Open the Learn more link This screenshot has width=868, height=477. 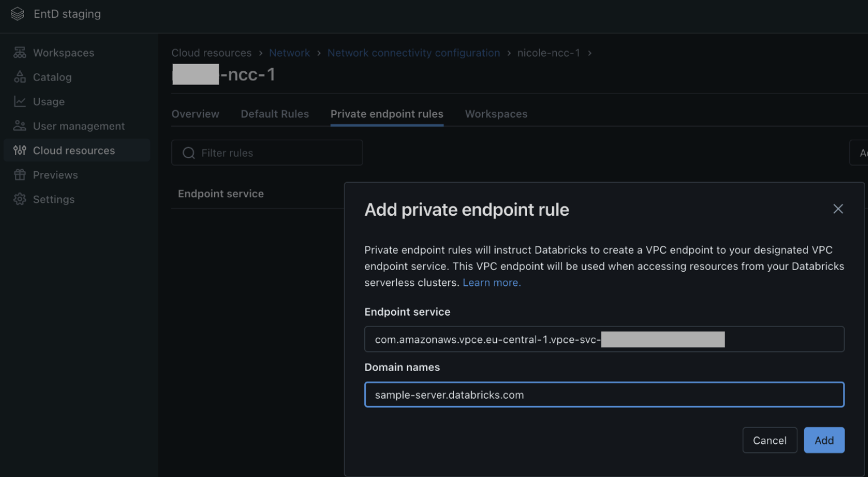491,282
